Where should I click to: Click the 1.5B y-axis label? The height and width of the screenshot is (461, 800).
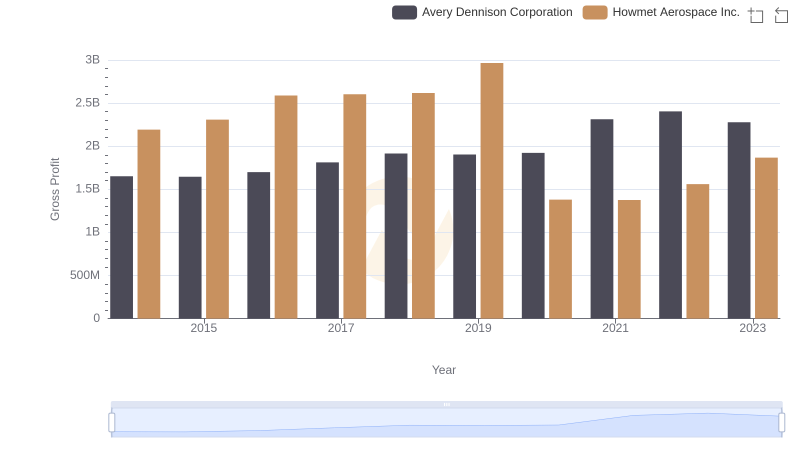click(88, 189)
